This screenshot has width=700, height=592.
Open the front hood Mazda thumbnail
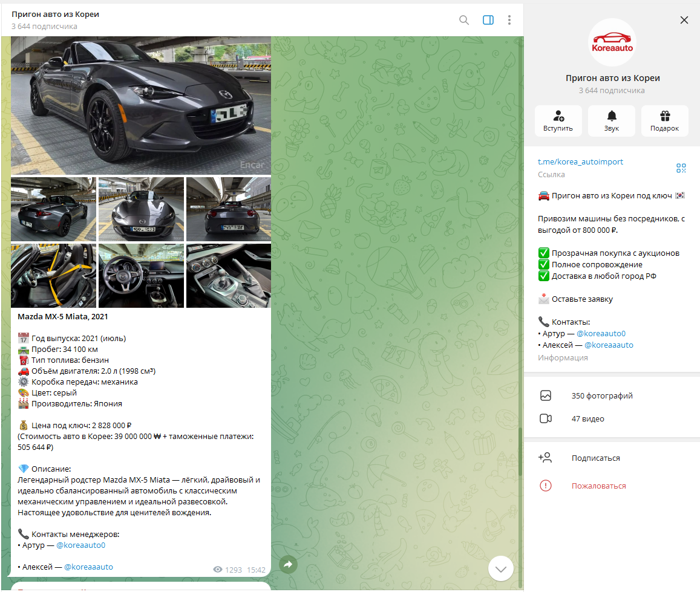(x=141, y=209)
